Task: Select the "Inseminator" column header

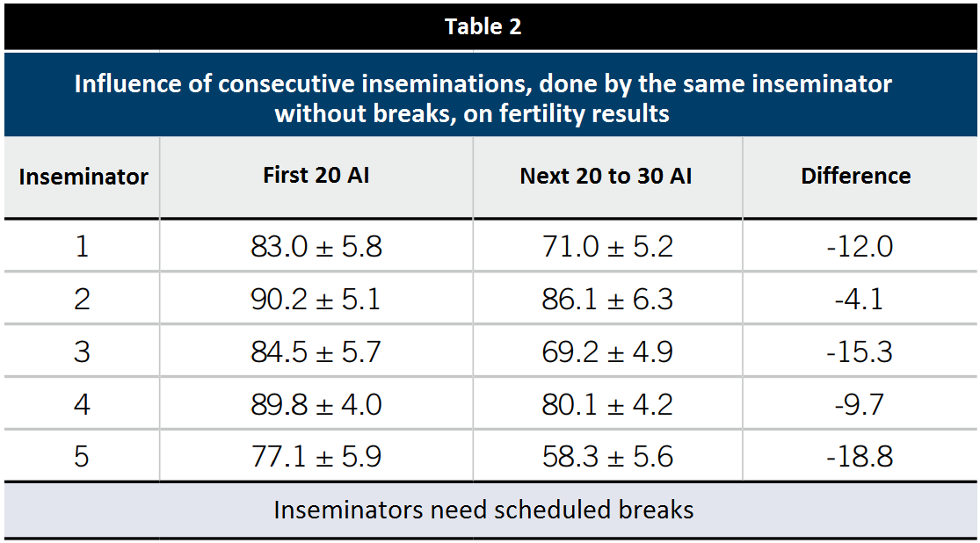Action: tap(83, 177)
